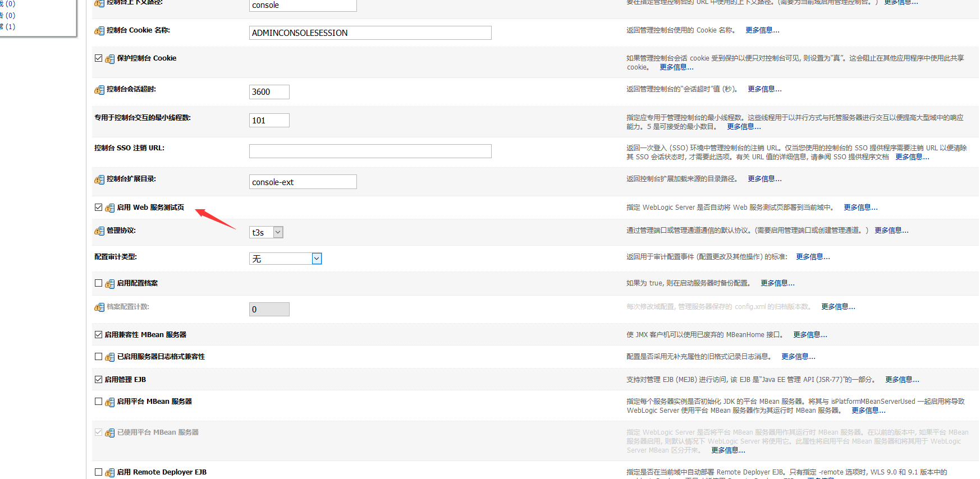Click the console context path input field
The height and width of the screenshot is (479, 980).
pos(303,5)
